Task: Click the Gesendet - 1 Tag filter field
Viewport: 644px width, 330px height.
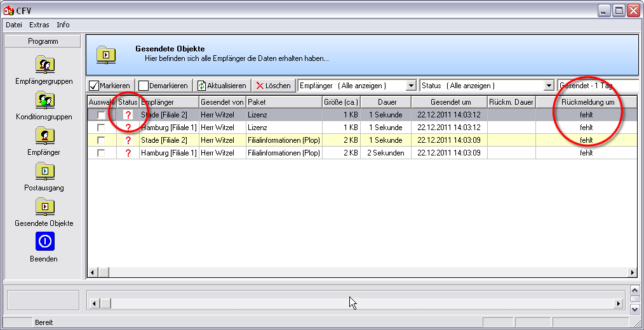Action: 596,86
